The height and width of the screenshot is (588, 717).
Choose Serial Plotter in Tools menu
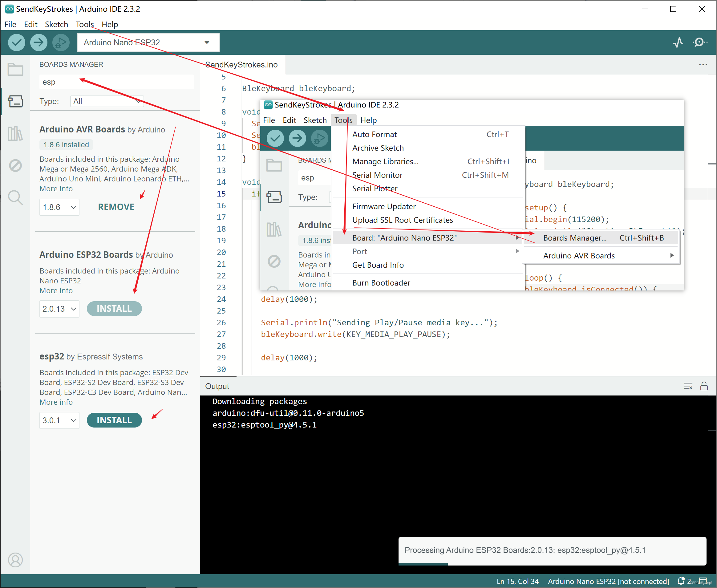(x=428, y=189)
